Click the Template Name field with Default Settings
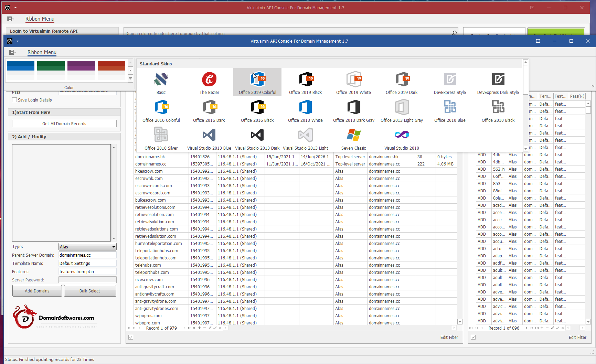The width and height of the screenshot is (596, 364). [x=87, y=263]
